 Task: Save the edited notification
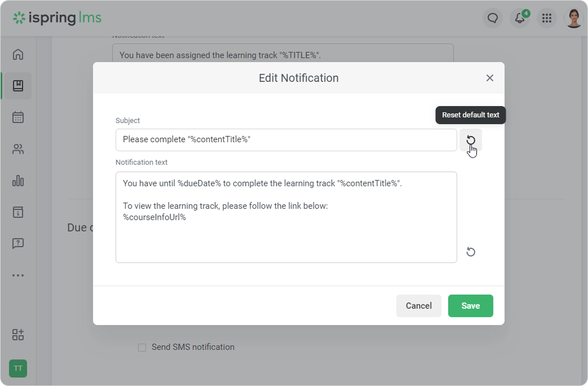tap(470, 306)
